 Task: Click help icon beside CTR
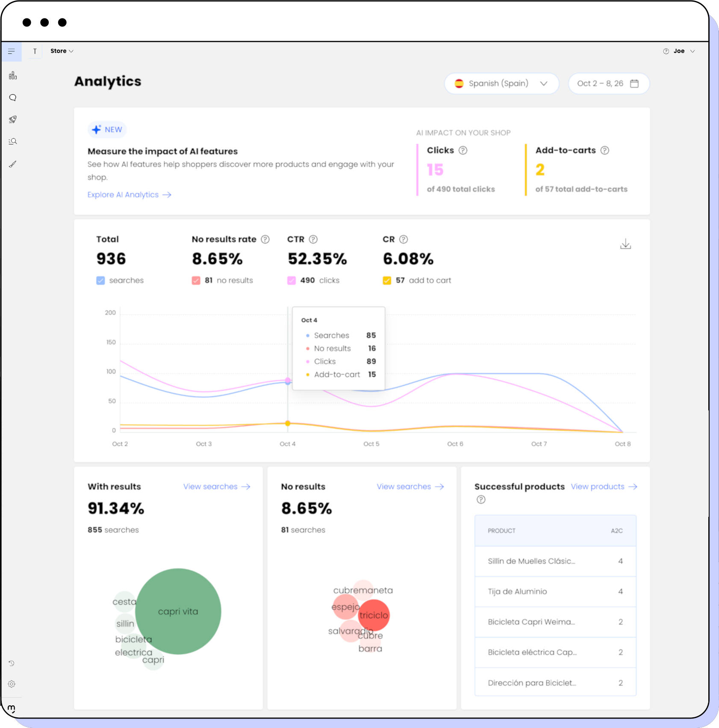313,239
